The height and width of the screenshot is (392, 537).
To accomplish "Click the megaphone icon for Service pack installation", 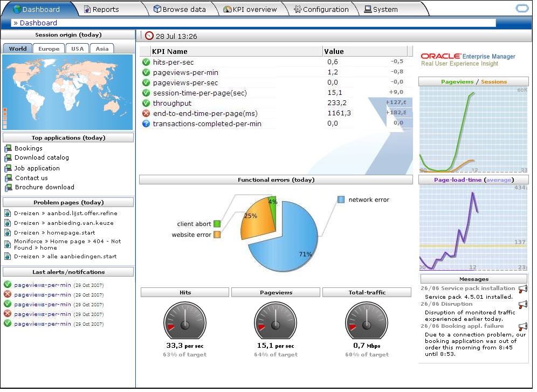I will (522, 289).
